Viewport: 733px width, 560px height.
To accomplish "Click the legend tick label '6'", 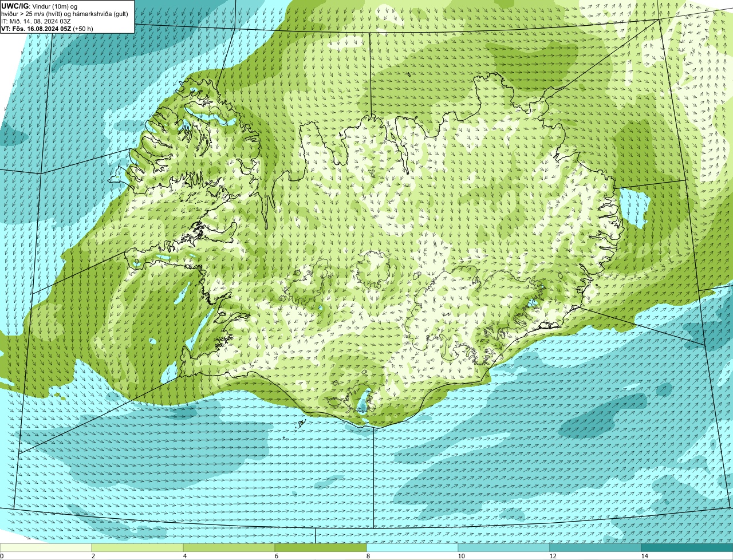I will [276, 556].
